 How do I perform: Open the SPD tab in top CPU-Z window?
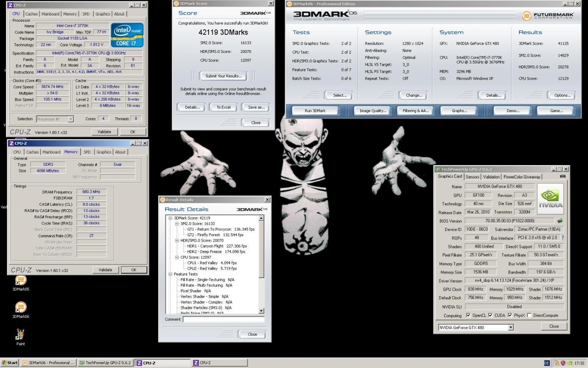coord(86,14)
